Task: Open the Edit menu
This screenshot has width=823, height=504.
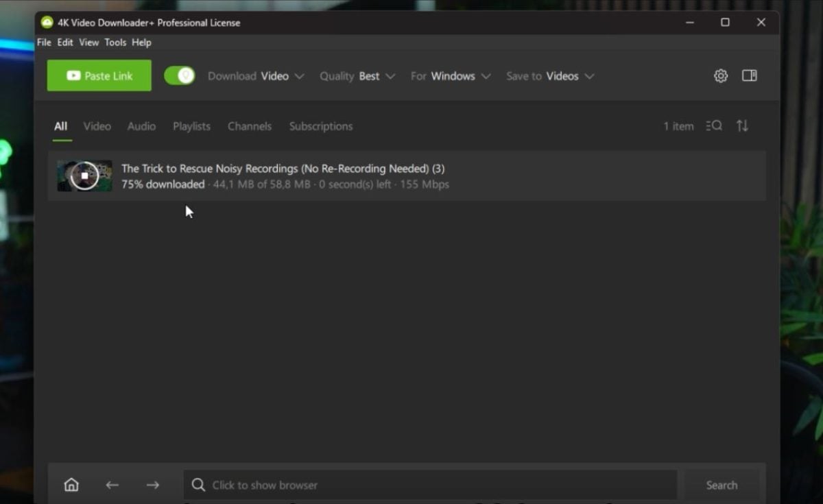Action: point(65,43)
